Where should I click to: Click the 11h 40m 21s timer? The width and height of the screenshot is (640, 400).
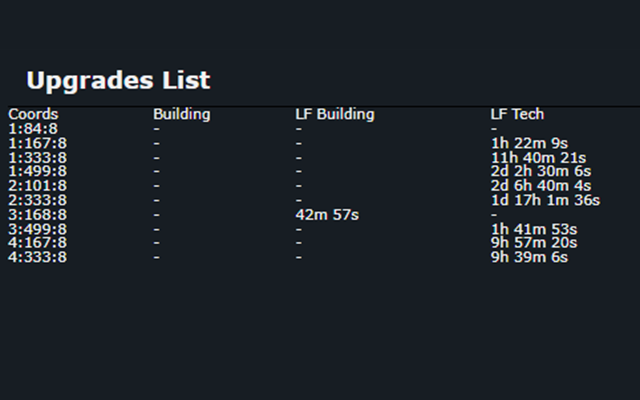coord(538,158)
